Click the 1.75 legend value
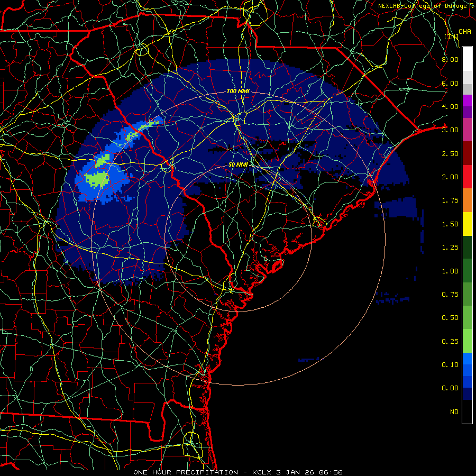 [450, 200]
